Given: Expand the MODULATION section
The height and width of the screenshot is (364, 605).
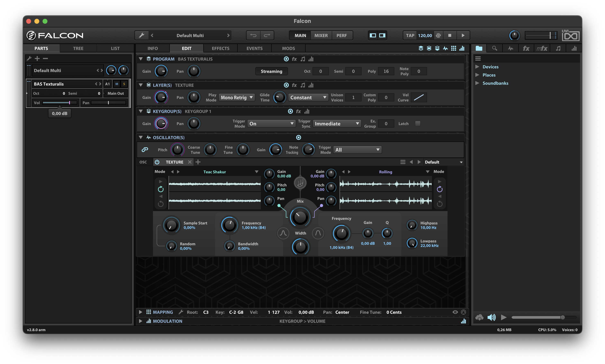Looking at the screenshot, I should 141,321.
